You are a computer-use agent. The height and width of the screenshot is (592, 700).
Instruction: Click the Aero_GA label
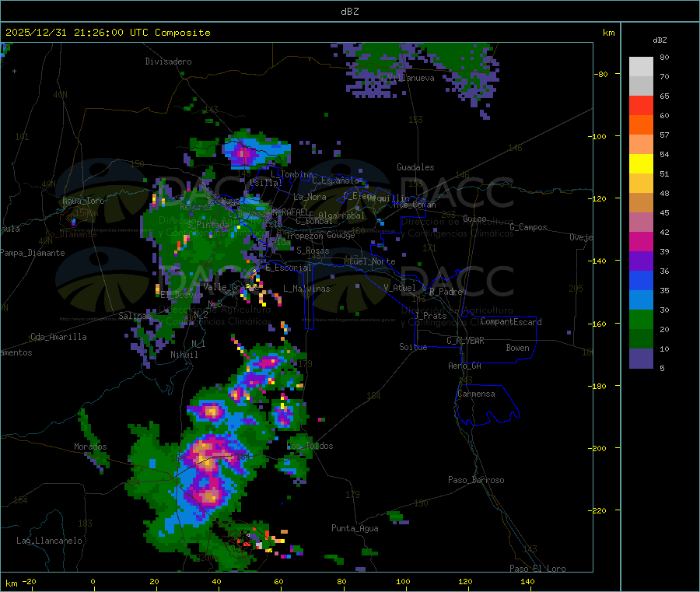(465, 366)
